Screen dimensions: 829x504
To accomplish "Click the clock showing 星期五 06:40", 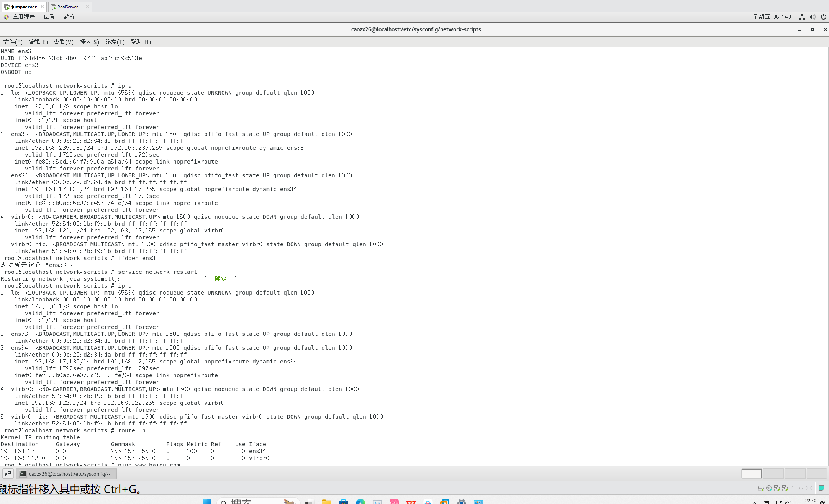I will 772,16.
